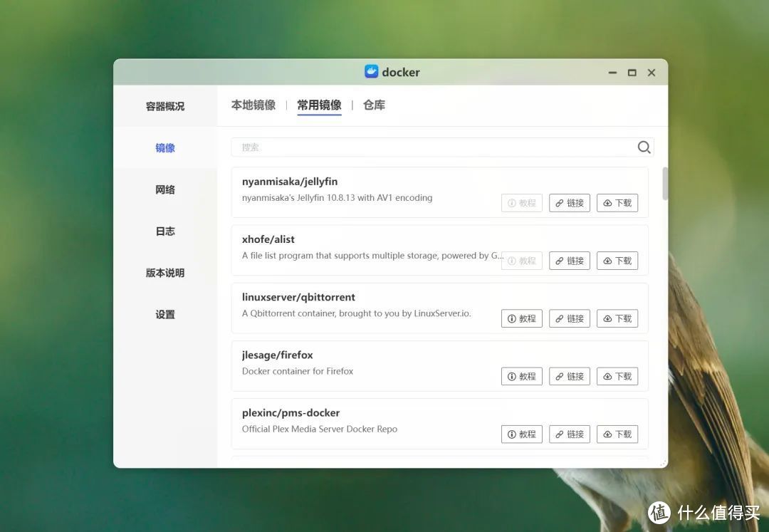The height and width of the screenshot is (532, 769).
Task: Open the 仓库 tab
Action: coord(373,105)
